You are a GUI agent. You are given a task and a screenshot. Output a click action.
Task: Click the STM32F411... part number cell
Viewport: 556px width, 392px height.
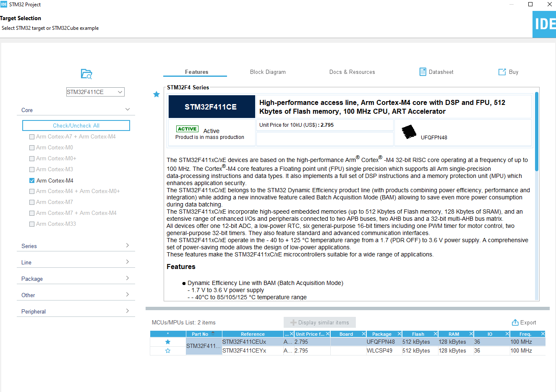coord(204,346)
